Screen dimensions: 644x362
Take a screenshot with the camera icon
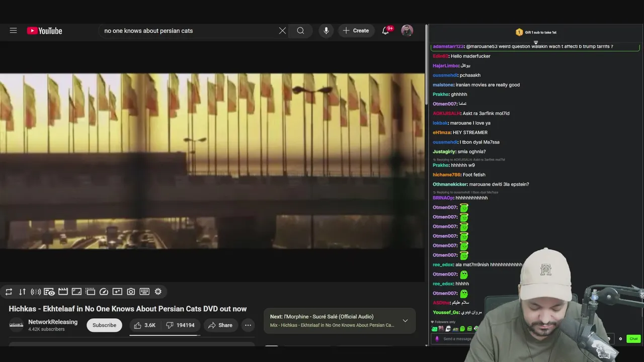tap(131, 292)
